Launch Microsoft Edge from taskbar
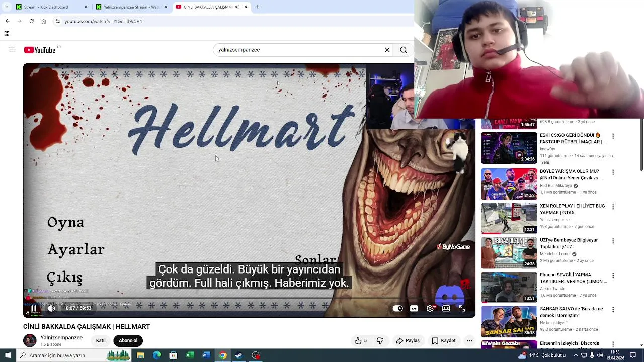 click(x=157, y=355)
